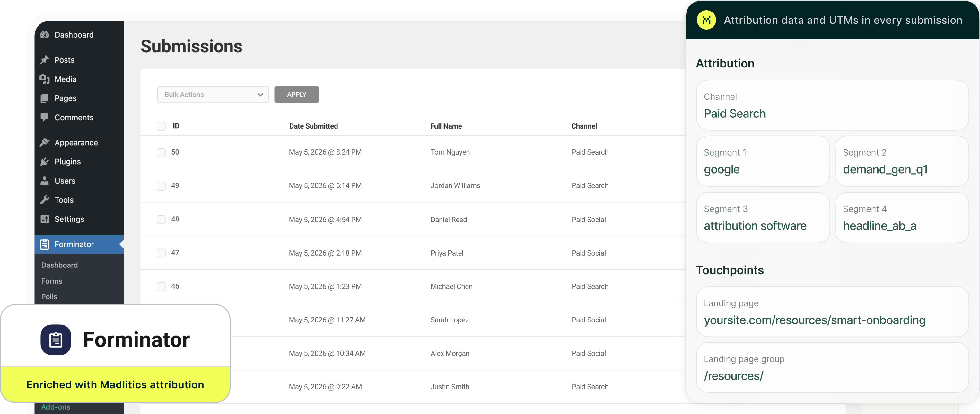
Task: Click the Channel column header
Action: click(584, 126)
